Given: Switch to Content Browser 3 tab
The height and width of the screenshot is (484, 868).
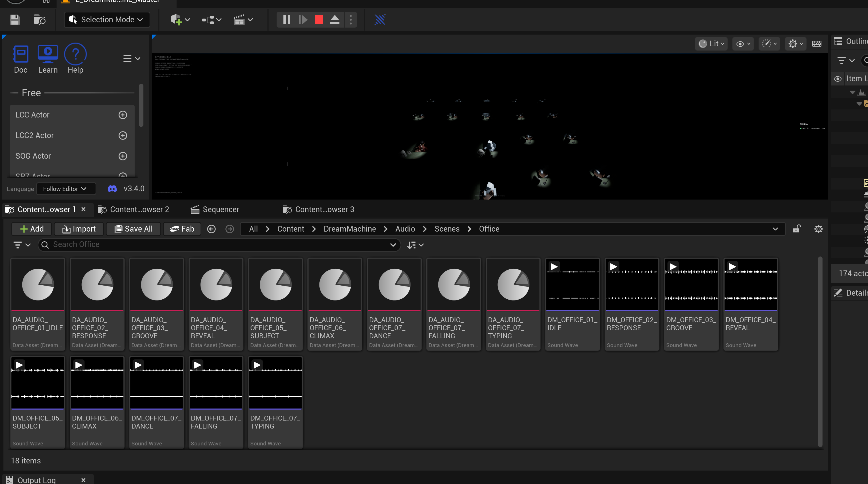Looking at the screenshot, I should point(319,210).
